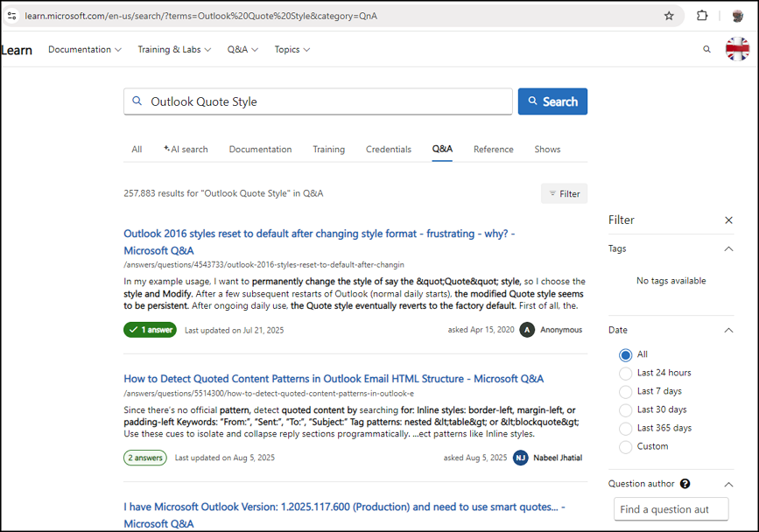
Task: Collapse the Question author section
Action: click(728, 484)
